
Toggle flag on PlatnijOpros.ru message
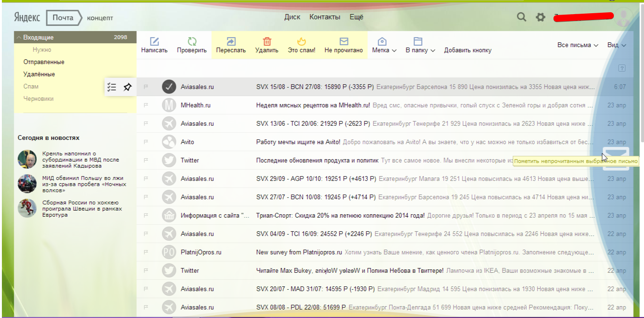[146, 252]
